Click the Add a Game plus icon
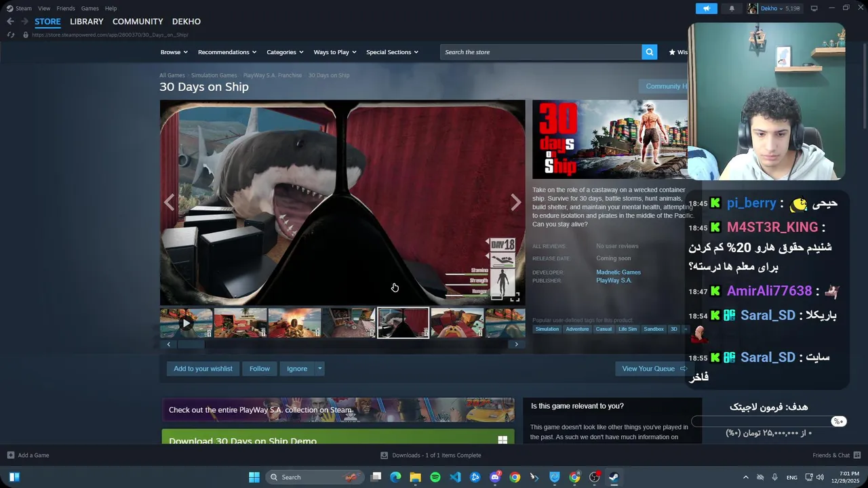Image resolution: width=868 pixels, height=488 pixels. 10,455
